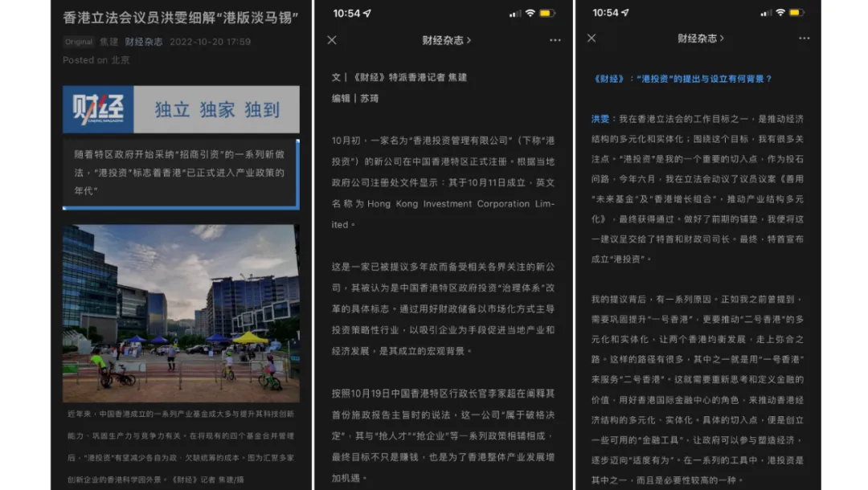Tap 财经杂志 author link under article title

(143, 42)
